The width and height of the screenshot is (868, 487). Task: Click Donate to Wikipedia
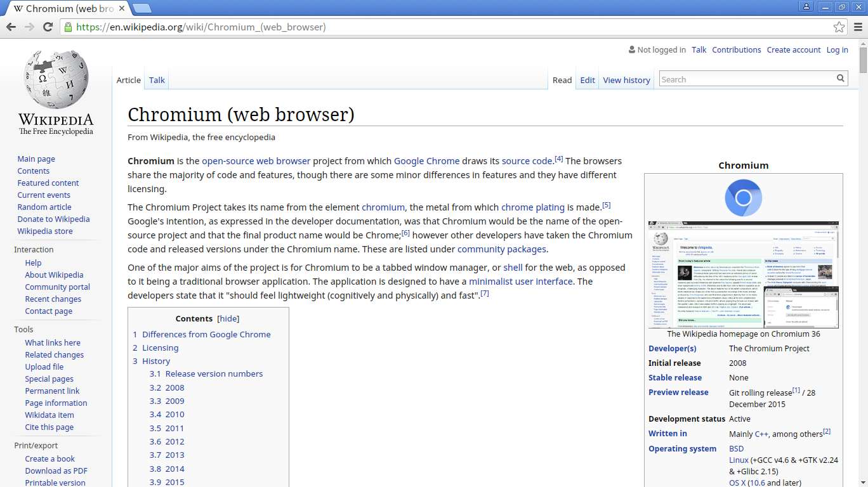click(53, 219)
